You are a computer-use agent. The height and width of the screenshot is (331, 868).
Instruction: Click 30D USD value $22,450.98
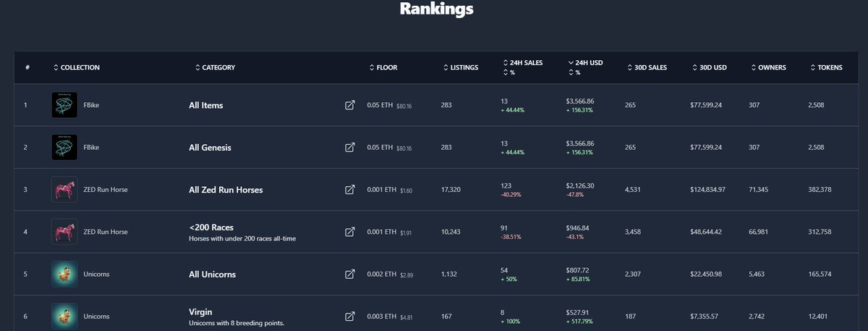pyautogui.click(x=707, y=275)
